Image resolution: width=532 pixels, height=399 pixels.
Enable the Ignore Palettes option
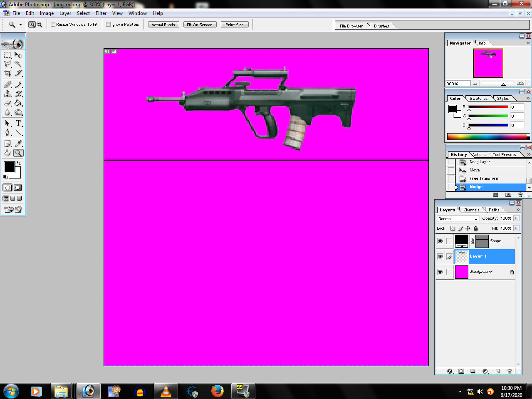(108, 24)
